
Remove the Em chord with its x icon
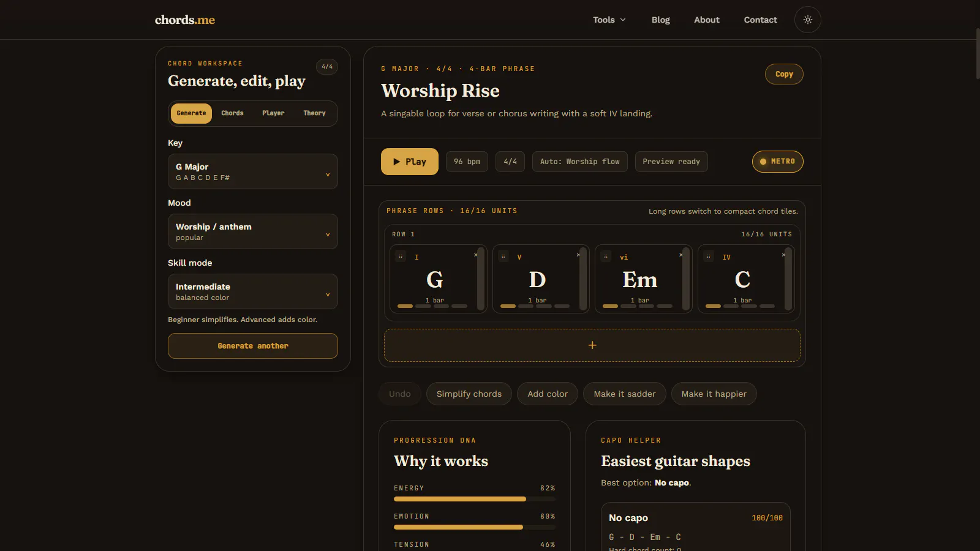[x=680, y=255]
